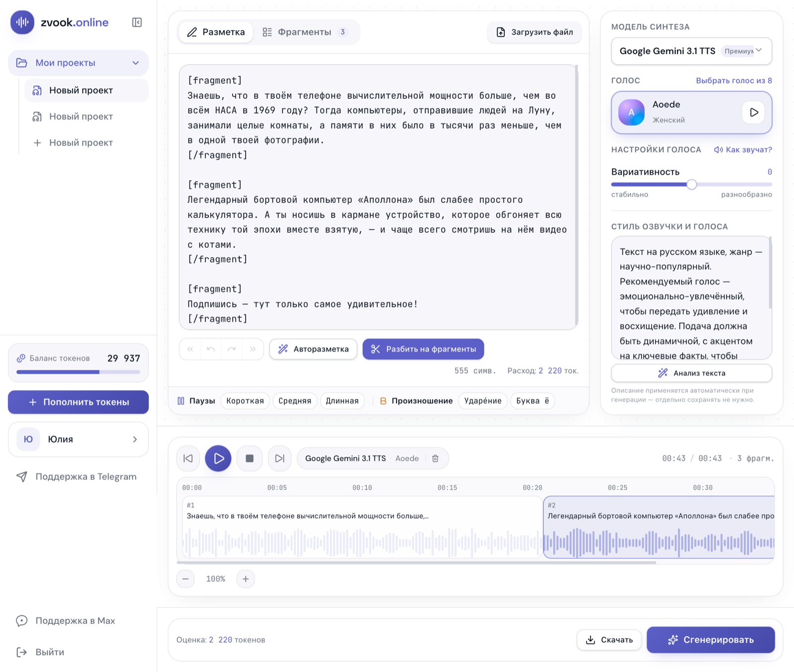Undo the last edit
The height and width of the screenshot is (672, 794).
click(x=211, y=349)
